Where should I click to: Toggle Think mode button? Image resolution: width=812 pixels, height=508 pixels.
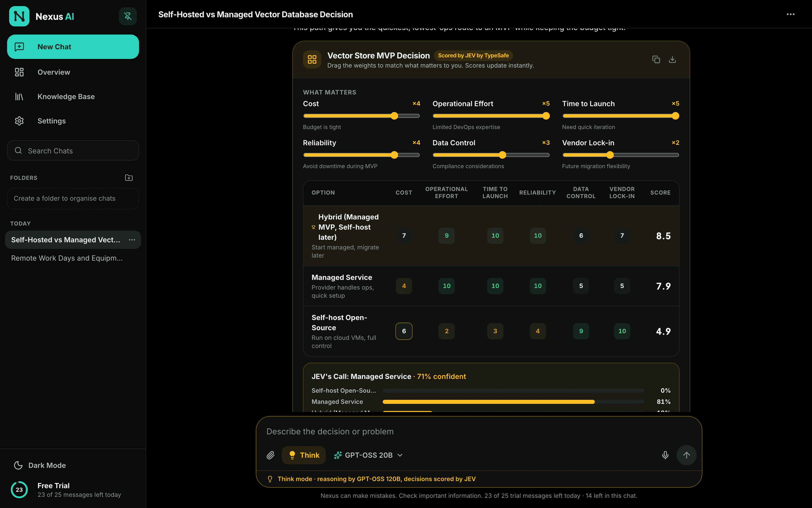click(304, 455)
